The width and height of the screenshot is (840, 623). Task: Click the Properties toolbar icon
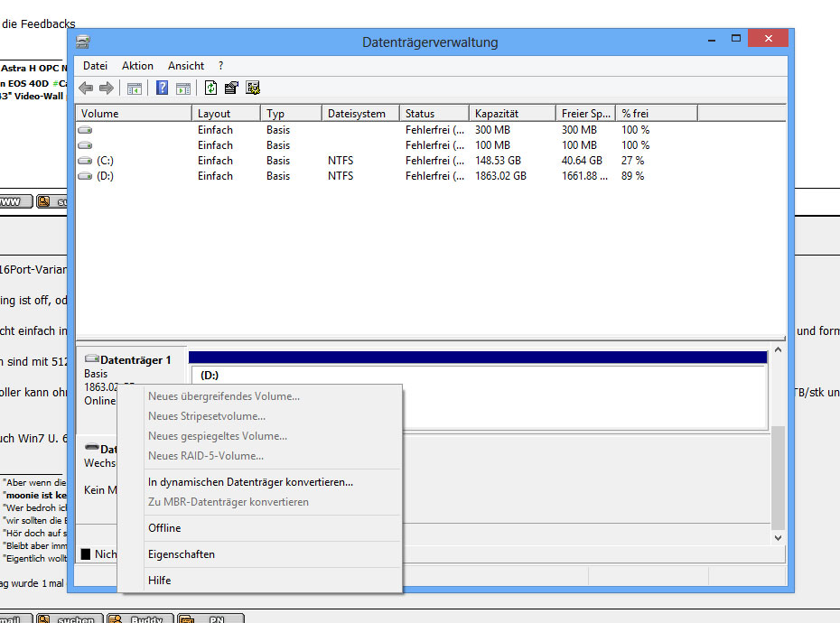point(231,88)
